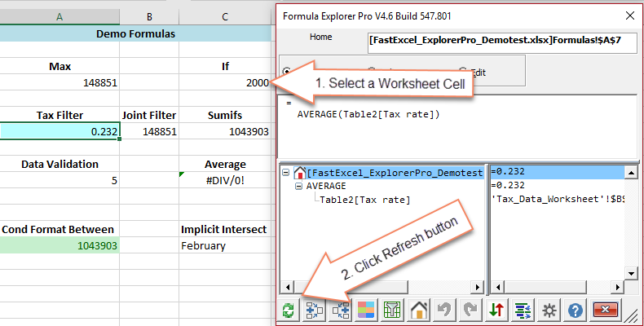Click the Demo Formulas title cell
The height and width of the screenshot is (326, 644).
coord(135,33)
